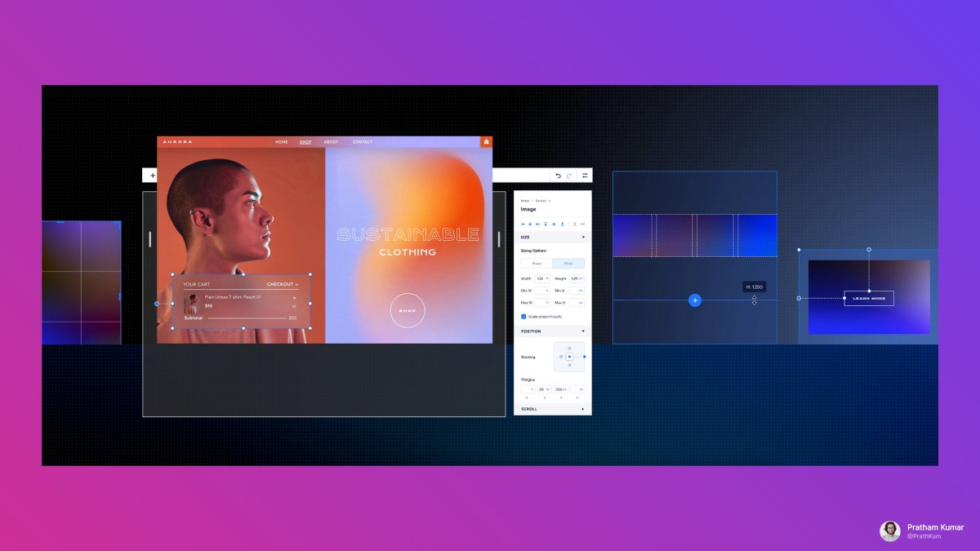Click the CHECKOUT link in the cart
980x551 pixels.
(x=283, y=285)
